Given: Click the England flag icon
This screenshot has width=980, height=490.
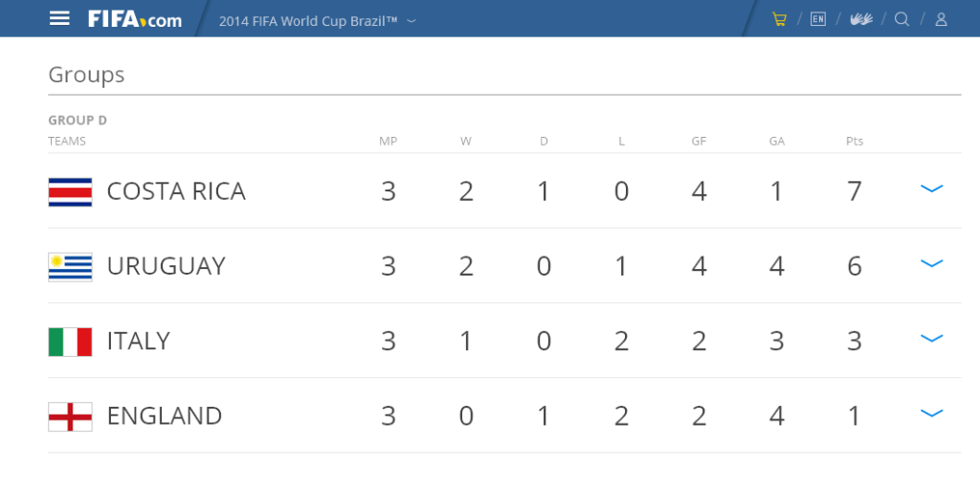Looking at the screenshot, I should [70, 417].
